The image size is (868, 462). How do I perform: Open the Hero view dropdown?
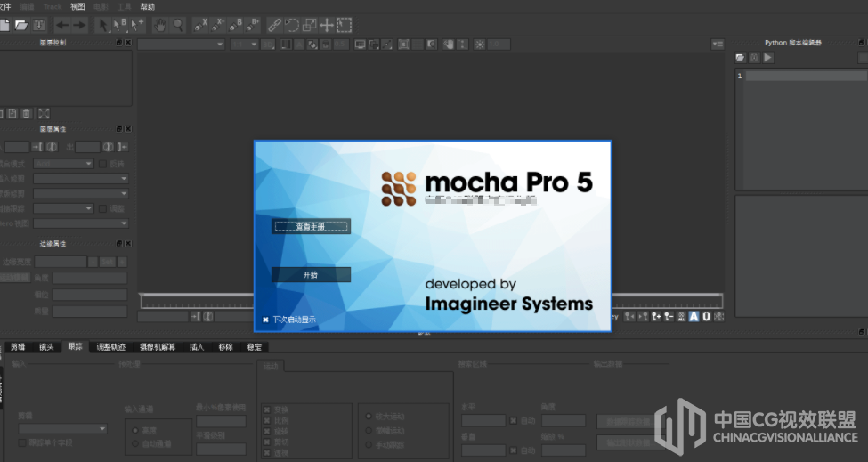click(81, 223)
